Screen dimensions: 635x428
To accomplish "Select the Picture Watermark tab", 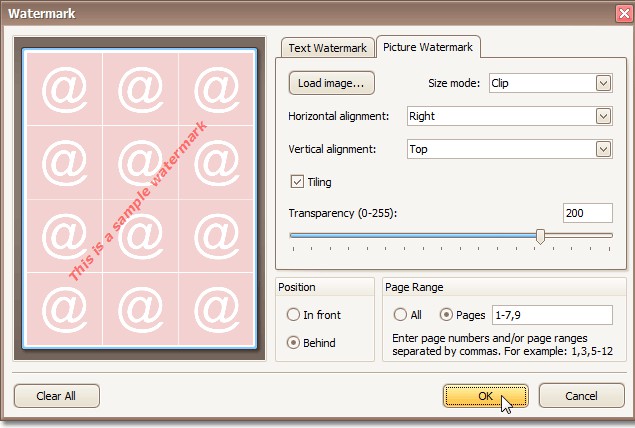I will pos(429,47).
